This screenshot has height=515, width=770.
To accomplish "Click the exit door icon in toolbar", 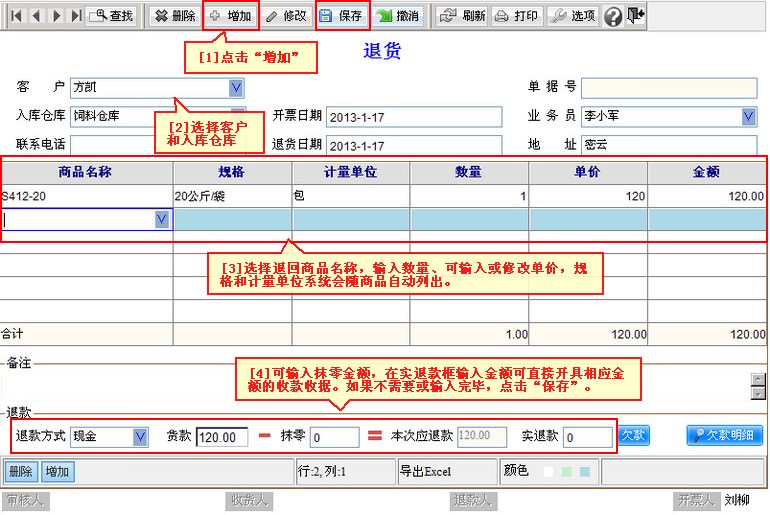I will [636, 16].
